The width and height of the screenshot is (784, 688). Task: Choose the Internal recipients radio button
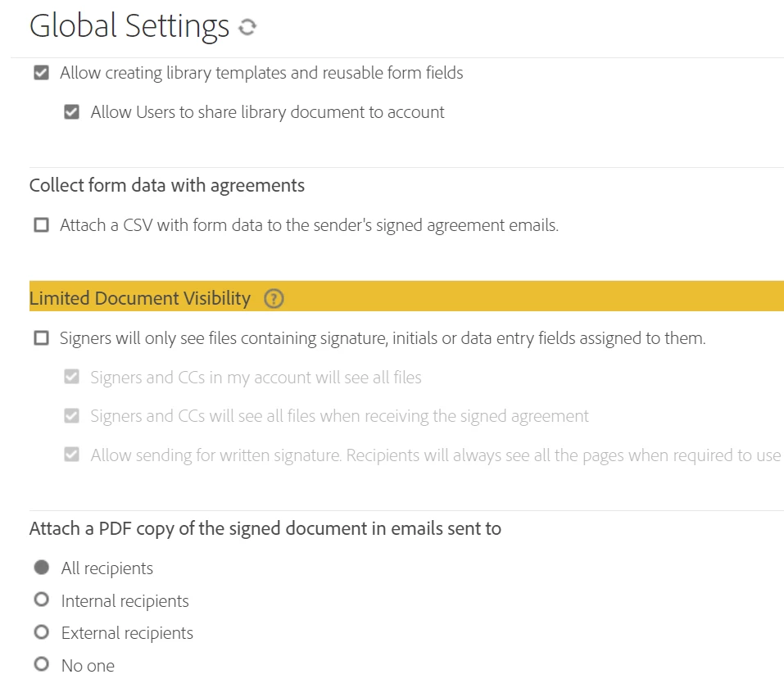[42, 600]
